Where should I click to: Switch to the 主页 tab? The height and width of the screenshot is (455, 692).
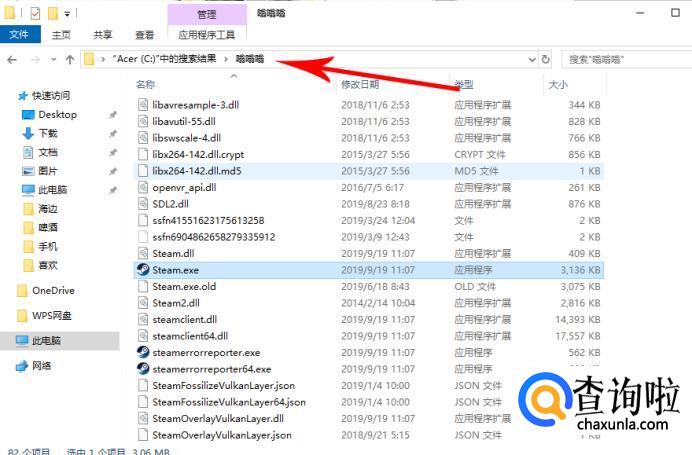[61, 35]
